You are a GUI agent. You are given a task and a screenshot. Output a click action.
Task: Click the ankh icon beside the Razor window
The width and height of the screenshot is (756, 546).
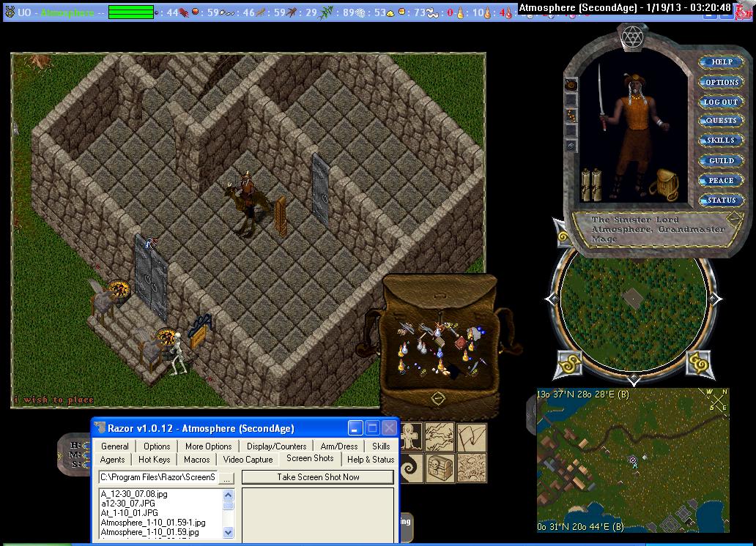pos(412,438)
